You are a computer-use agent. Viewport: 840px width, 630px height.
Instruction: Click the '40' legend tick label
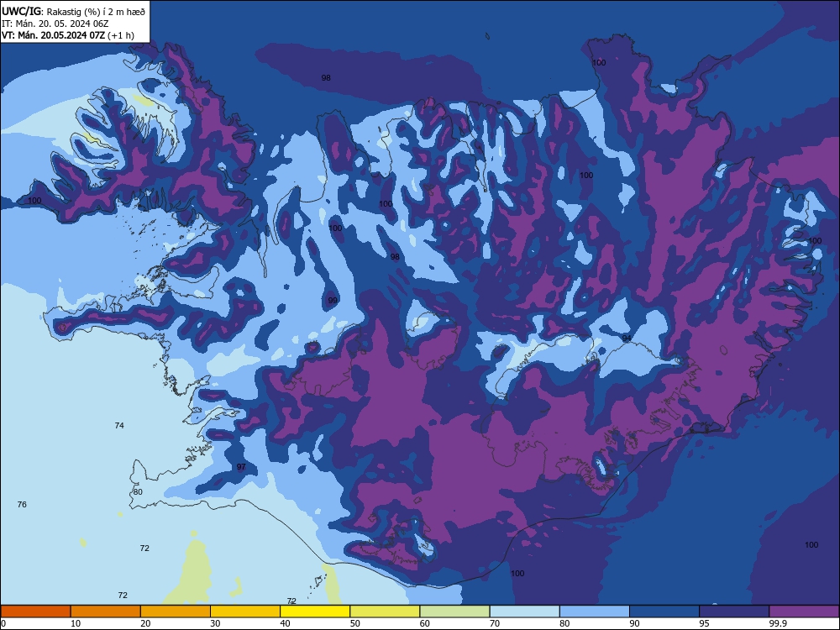point(286,623)
